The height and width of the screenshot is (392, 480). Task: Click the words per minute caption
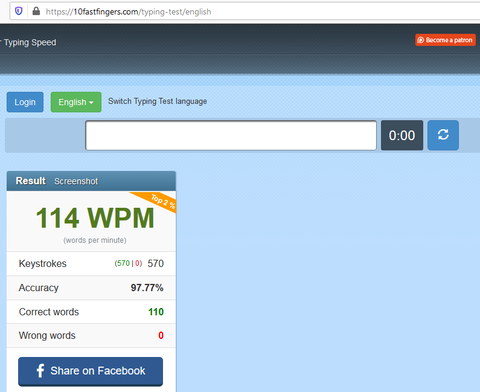[x=95, y=240]
